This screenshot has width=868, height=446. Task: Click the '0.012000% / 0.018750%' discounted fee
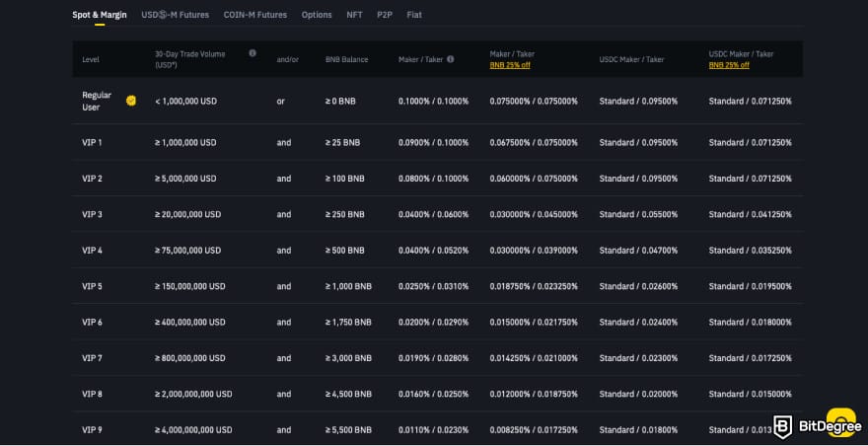coord(534,394)
